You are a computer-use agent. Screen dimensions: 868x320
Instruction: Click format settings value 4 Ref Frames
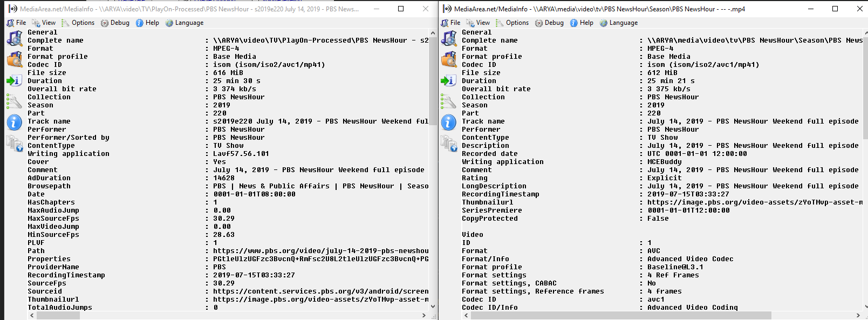pos(673,275)
